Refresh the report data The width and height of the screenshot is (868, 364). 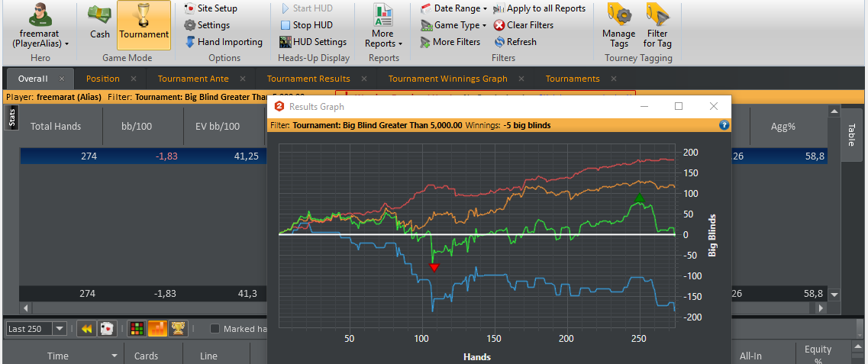click(x=515, y=41)
